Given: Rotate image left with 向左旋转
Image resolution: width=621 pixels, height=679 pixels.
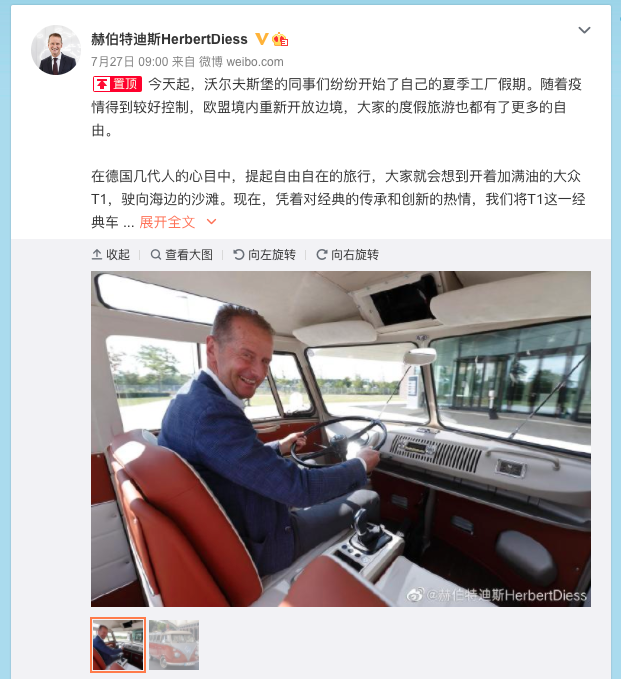Looking at the screenshot, I should [264, 255].
